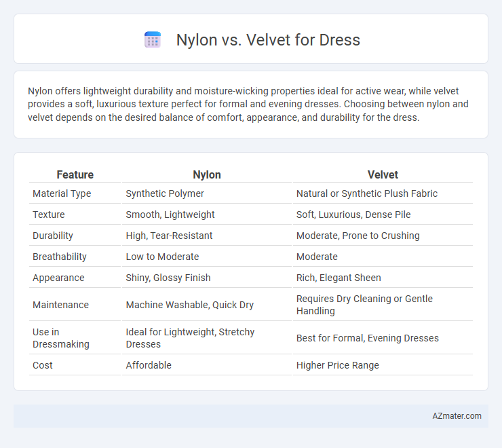
Task: Click 'Best for Formal, Evening Dresses' cell
Action: point(368,338)
